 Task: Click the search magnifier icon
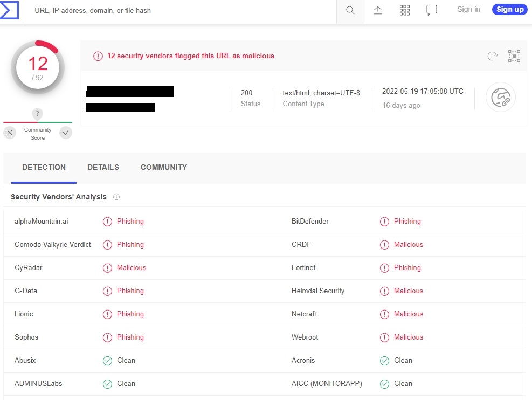point(350,10)
